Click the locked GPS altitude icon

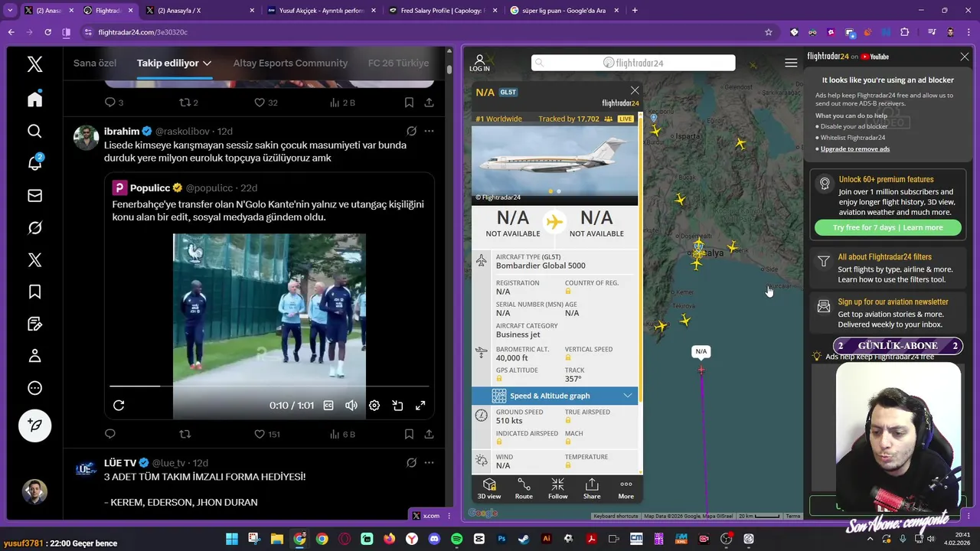pos(499,379)
